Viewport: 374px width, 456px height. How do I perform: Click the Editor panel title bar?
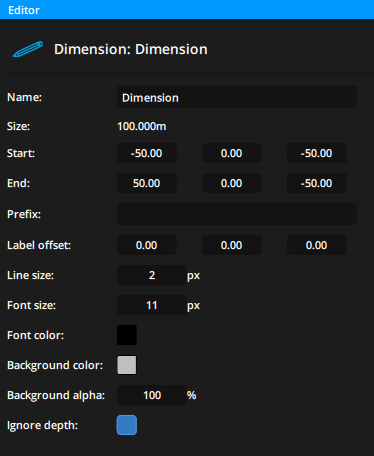pyautogui.click(x=187, y=10)
